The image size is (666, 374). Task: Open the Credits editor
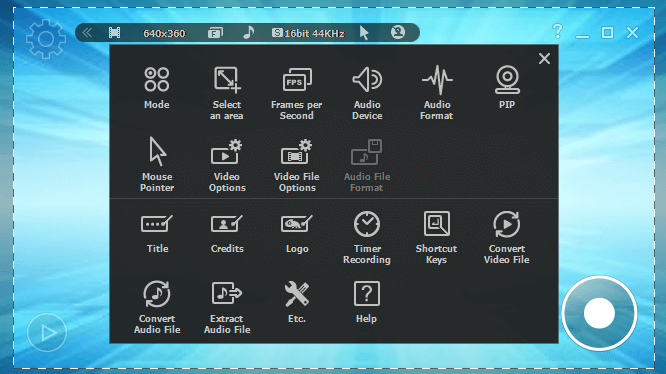tap(227, 233)
